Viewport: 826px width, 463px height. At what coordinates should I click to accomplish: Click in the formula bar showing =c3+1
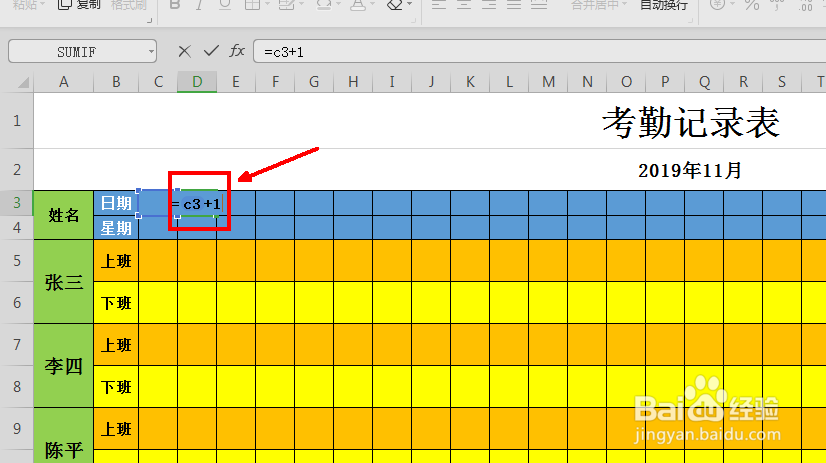(540, 52)
